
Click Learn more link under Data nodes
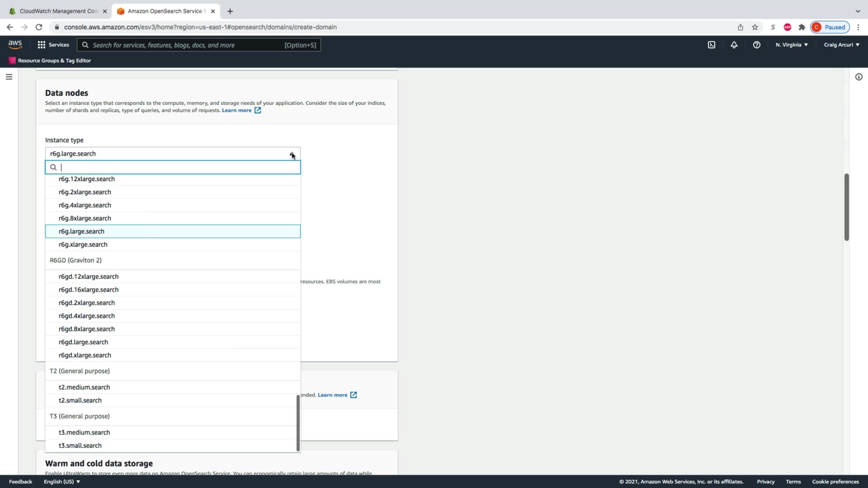coord(236,110)
